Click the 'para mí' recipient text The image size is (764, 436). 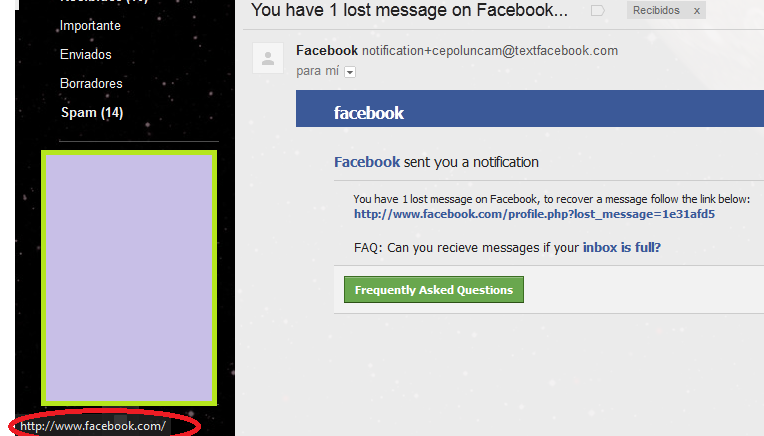coord(317,71)
